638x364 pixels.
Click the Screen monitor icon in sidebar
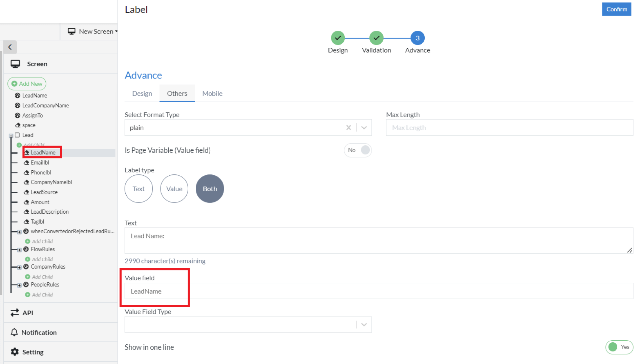point(15,64)
